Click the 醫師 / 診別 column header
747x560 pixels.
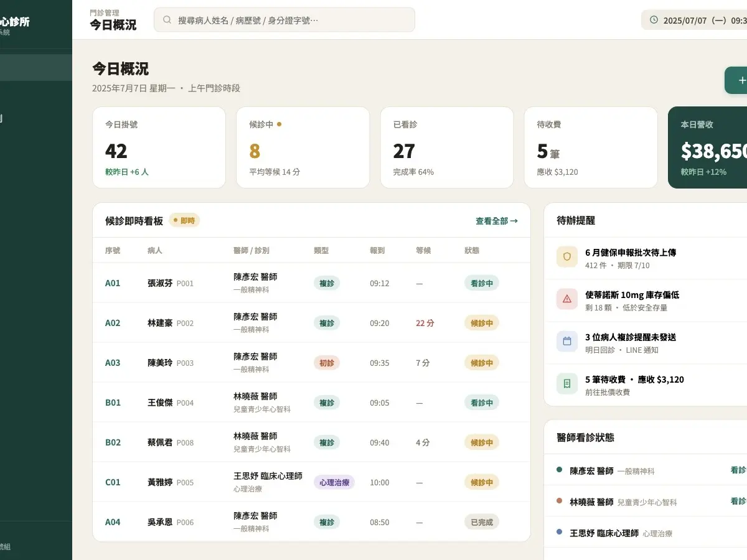251,251
